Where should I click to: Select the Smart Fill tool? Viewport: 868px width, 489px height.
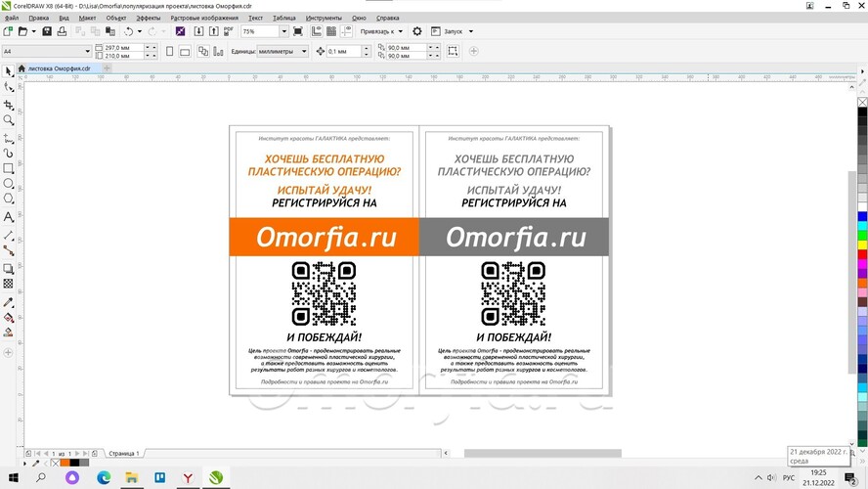pyautogui.click(x=8, y=333)
